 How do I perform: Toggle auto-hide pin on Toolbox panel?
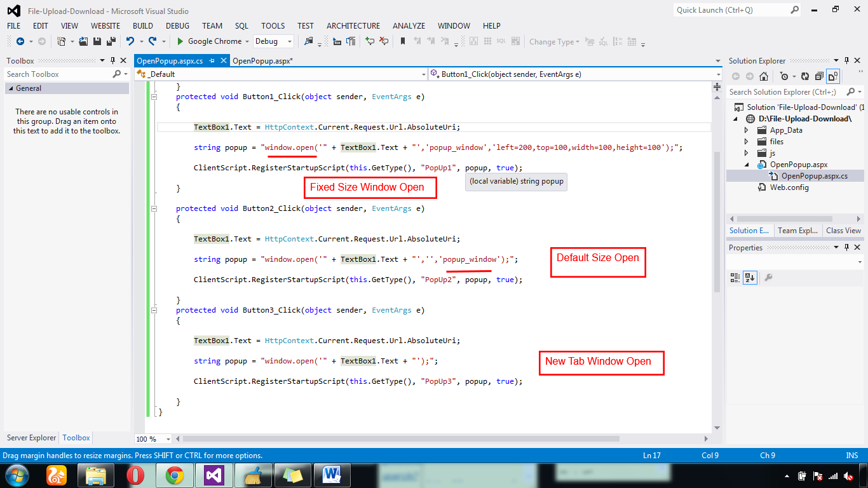tap(113, 61)
